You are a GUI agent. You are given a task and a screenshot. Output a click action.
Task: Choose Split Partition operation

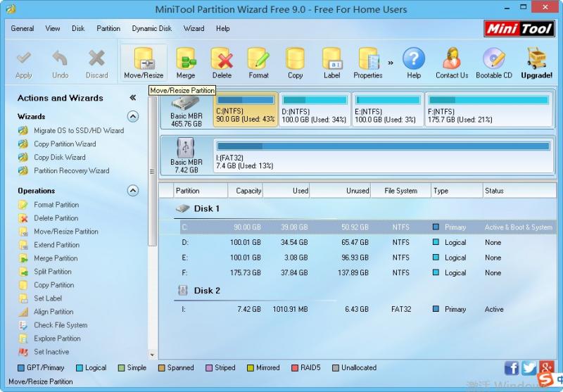[x=45, y=272]
